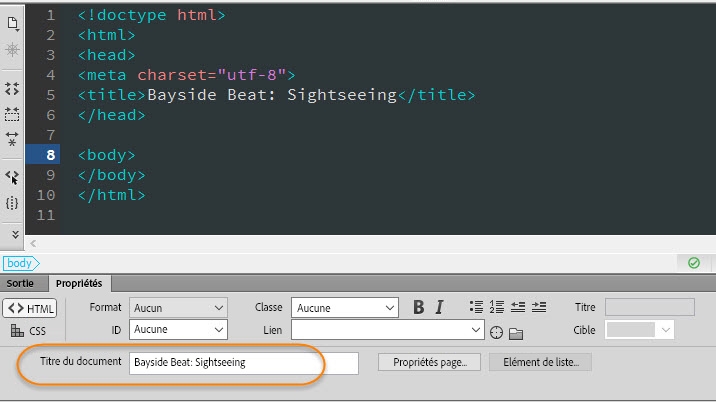Toggle italic formatting

pyautogui.click(x=439, y=307)
